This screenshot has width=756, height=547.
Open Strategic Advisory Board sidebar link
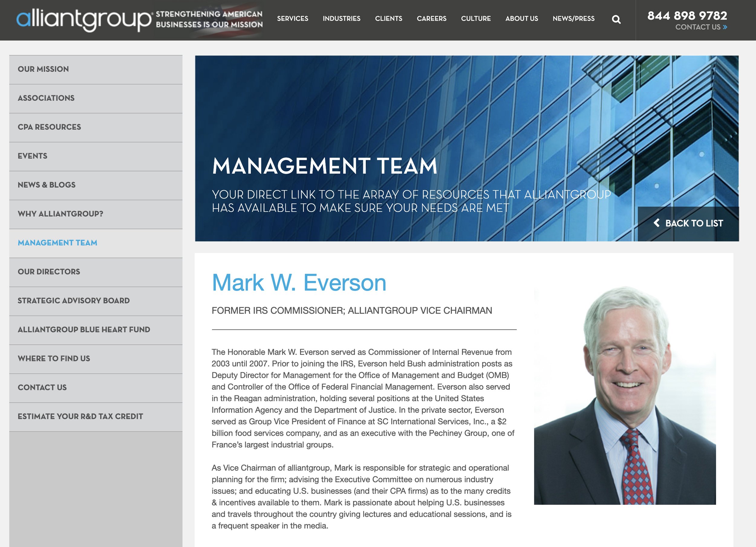[x=96, y=301]
